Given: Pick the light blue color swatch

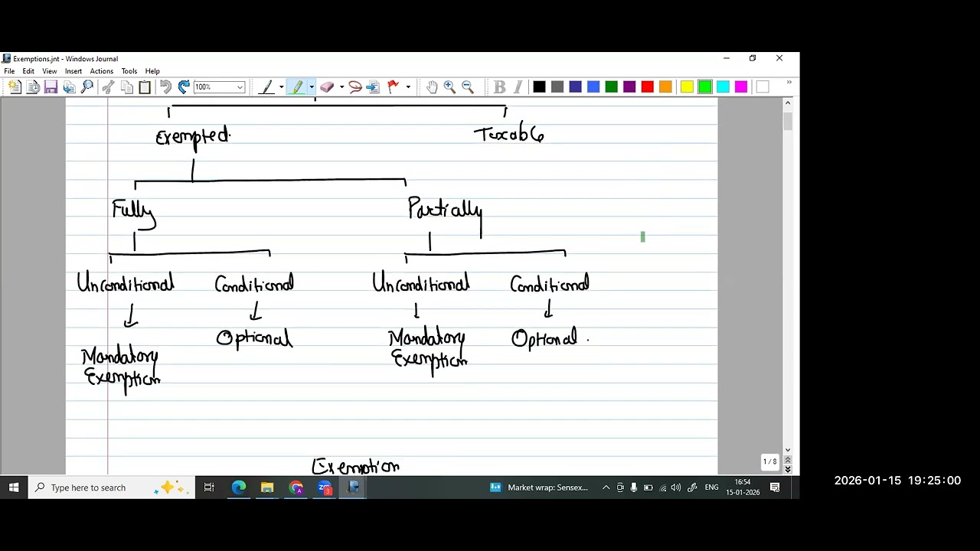Looking at the screenshot, I should click(x=593, y=87).
